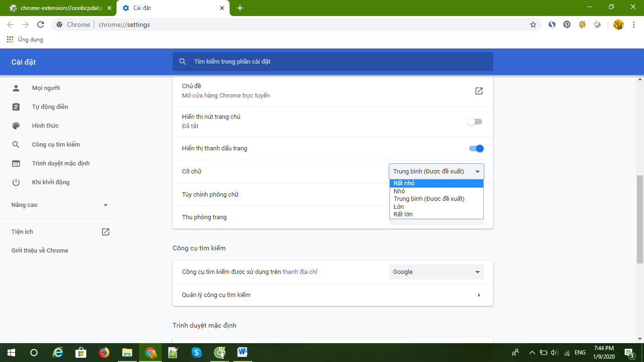Expand the Nâng cao advanced section
The height and width of the screenshot is (362, 644).
(59, 205)
